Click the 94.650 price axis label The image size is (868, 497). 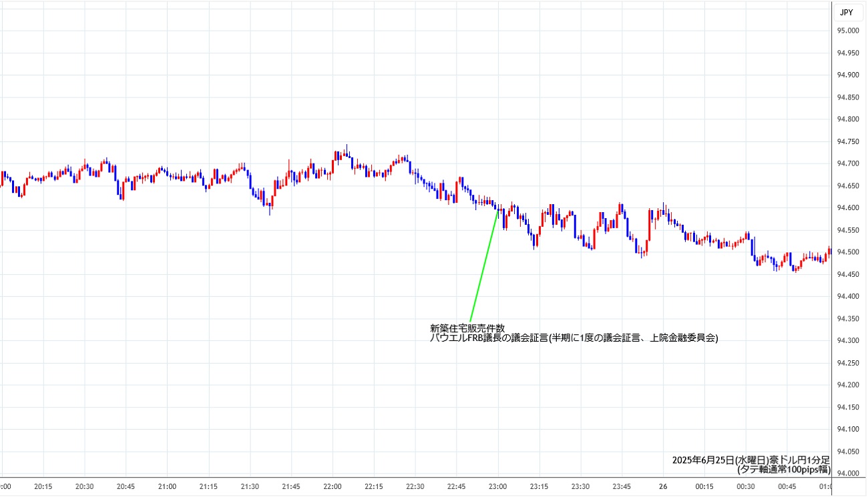(x=849, y=185)
